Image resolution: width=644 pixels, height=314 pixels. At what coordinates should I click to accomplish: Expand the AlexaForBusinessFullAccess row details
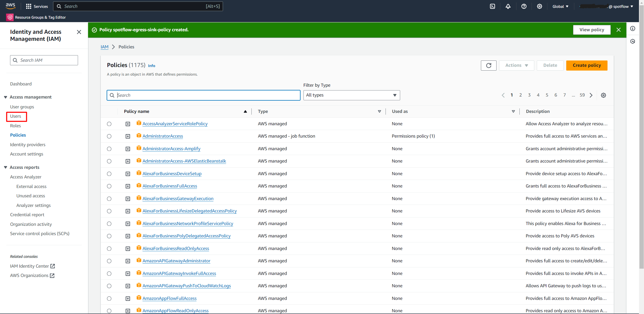(128, 186)
